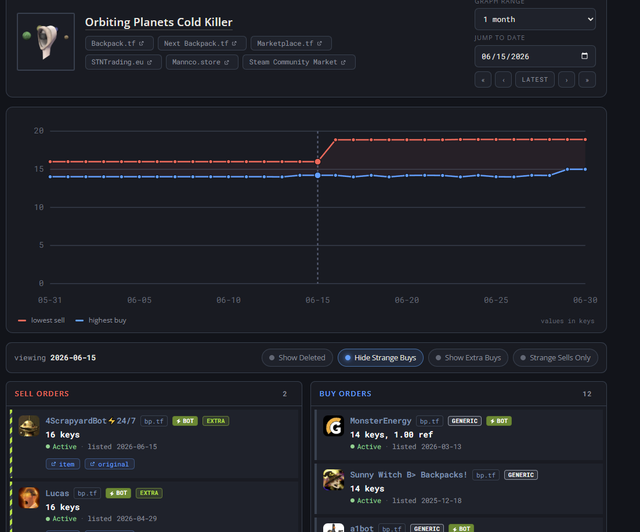
Task: Open Sunny Witch B> Backpacks! profile name
Action: (408, 475)
